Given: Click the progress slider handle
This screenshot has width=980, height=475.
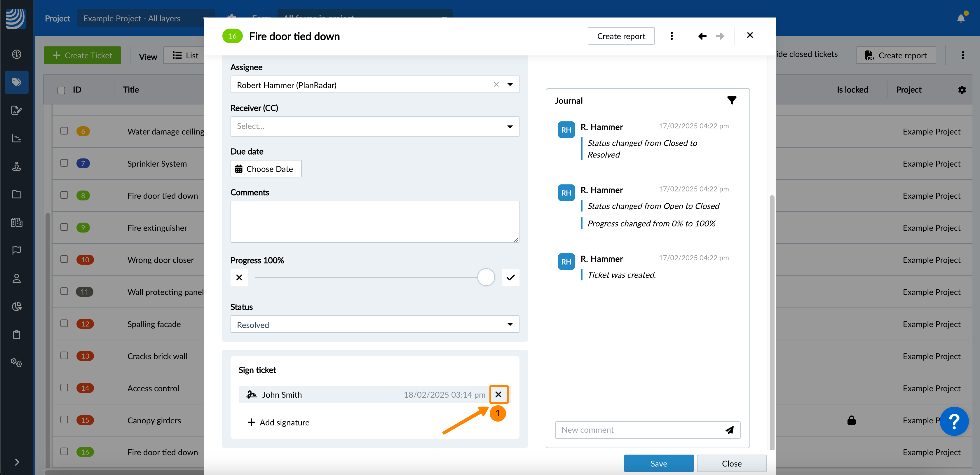Looking at the screenshot, I should pyautogui.click(x=486, y=277).
